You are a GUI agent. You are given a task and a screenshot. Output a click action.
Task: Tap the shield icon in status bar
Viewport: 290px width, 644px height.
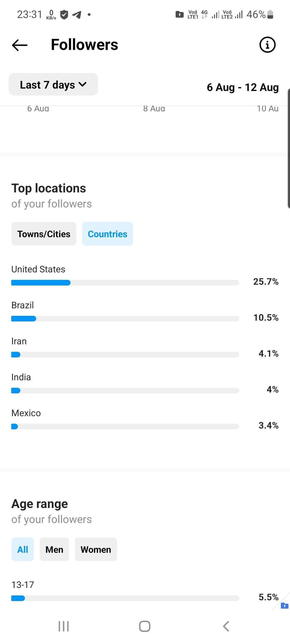point(64,14)
